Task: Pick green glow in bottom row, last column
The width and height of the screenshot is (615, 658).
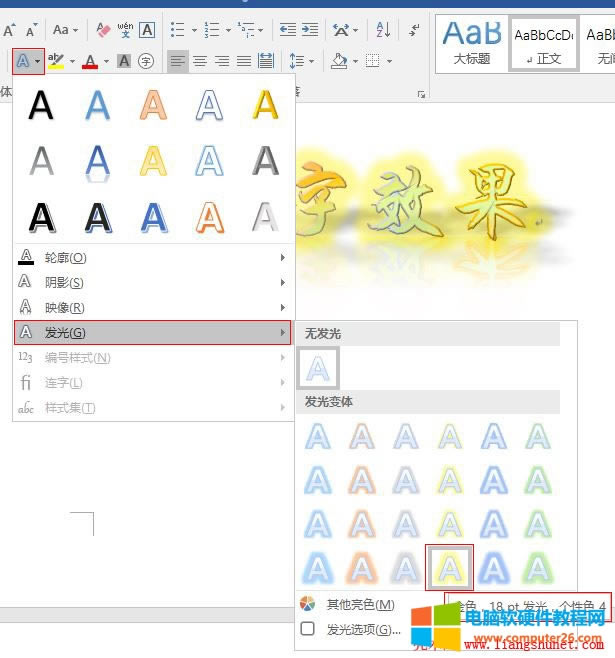Action: 538,568
